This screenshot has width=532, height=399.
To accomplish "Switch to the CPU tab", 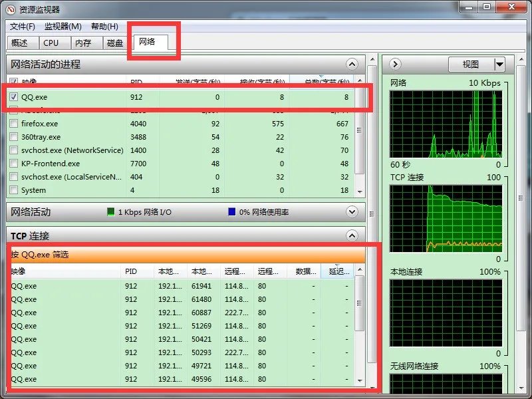I will point(51,43).
